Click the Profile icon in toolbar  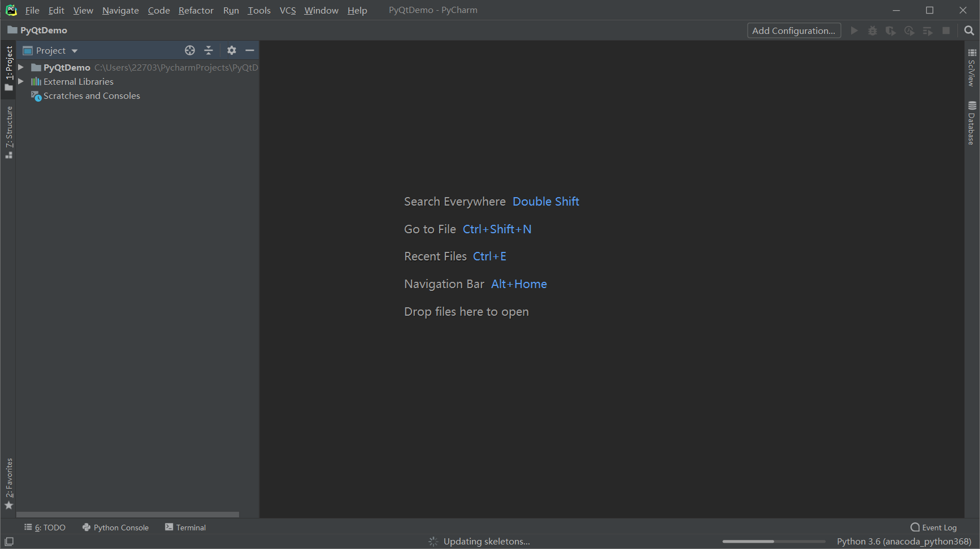pos(909,30)
